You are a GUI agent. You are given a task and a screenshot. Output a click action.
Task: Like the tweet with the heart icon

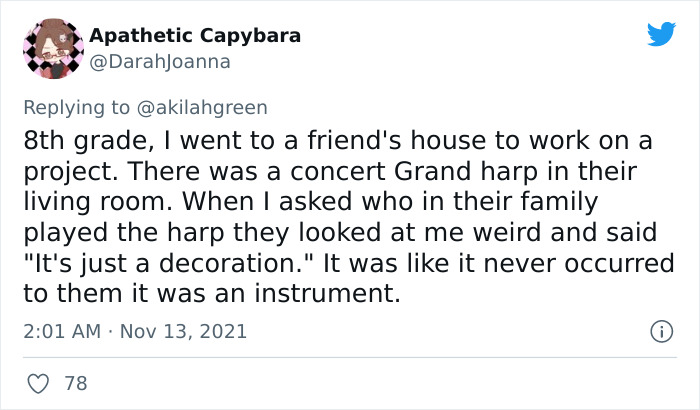pyautogui.click(x=38, y=383)
